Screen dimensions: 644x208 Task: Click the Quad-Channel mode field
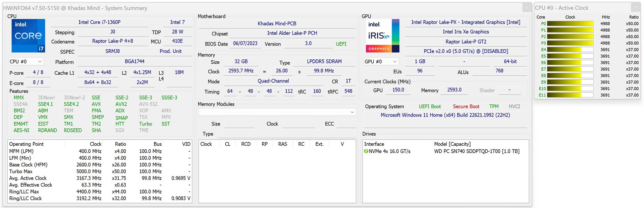click(273, 81)
